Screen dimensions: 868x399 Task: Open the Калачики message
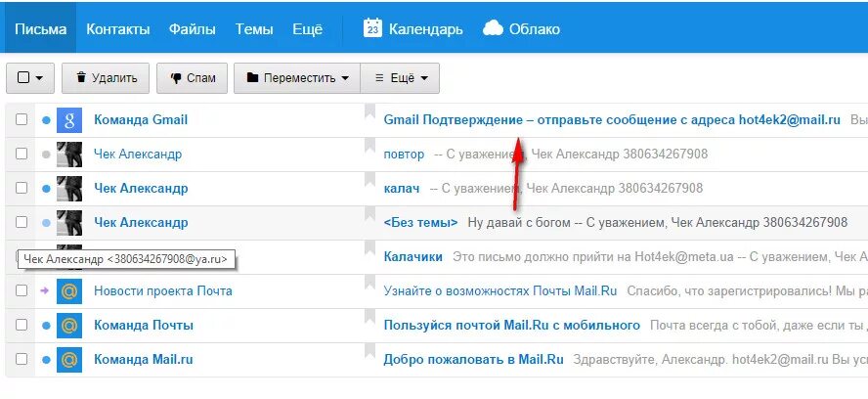click(x=412, y=257)
